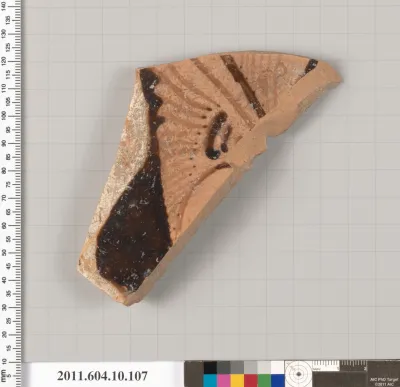Viewport: 400px width, 387px height.
Task: Pick the red swatch on the color target
Action: coord(250,381)
